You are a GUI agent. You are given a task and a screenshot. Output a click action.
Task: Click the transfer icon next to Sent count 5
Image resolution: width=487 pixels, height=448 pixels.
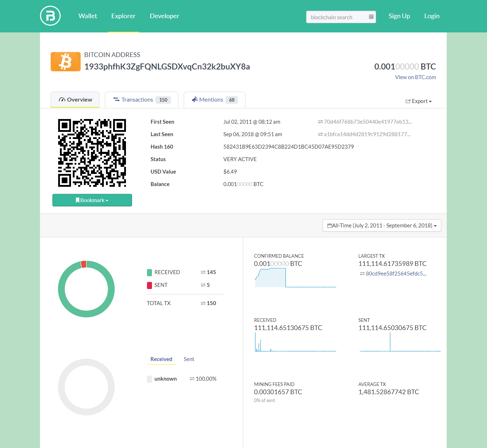point(203,285)
